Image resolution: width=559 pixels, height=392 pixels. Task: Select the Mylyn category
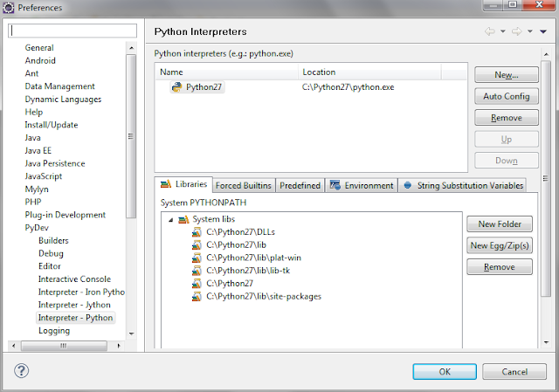pos(37,189)
